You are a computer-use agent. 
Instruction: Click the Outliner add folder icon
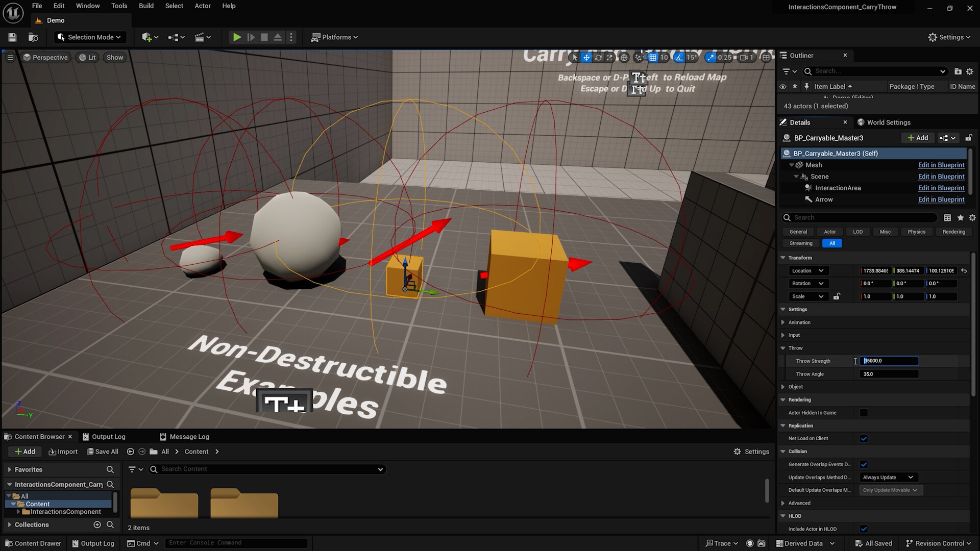(958, 71)
